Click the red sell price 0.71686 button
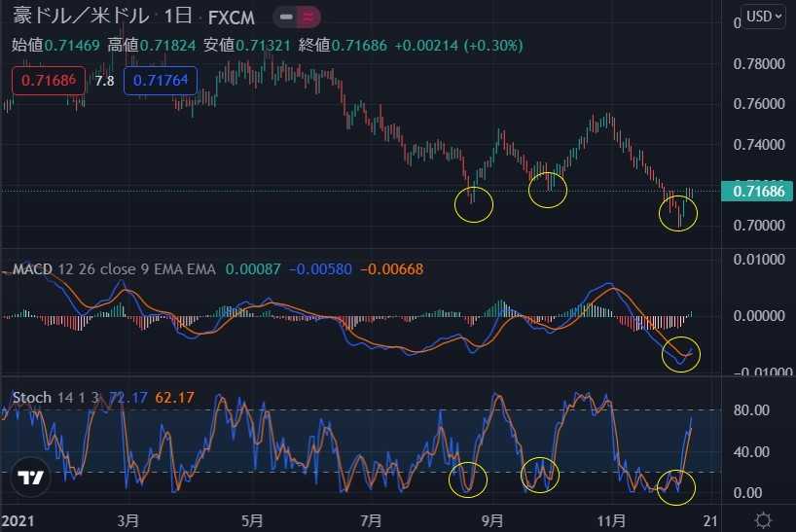 click(x=49, y=80)
